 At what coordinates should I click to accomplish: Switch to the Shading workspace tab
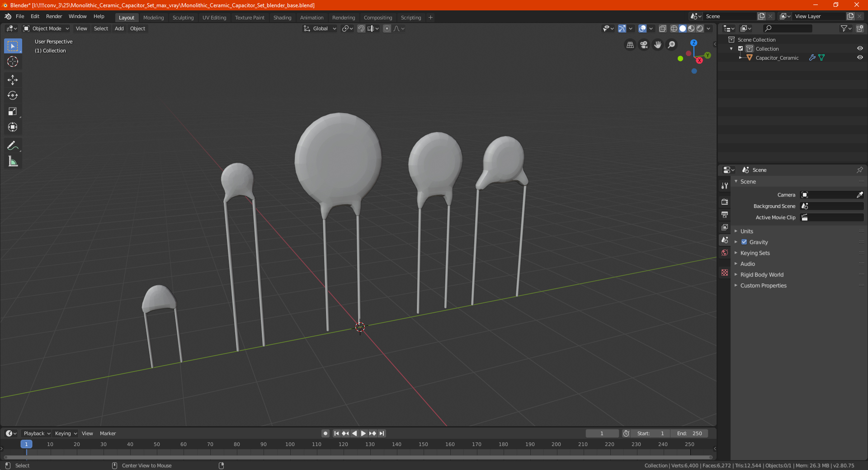pyautogui.click(x=282, y=18)
